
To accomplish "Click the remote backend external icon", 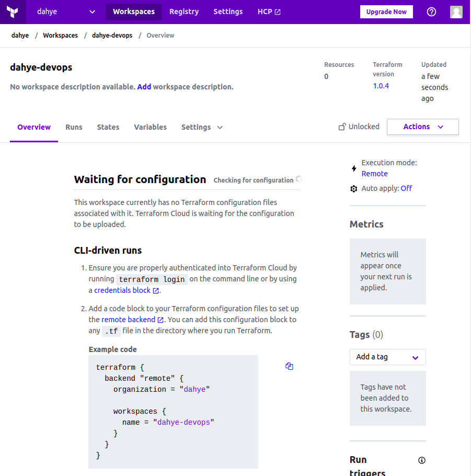I will [160, 320].
